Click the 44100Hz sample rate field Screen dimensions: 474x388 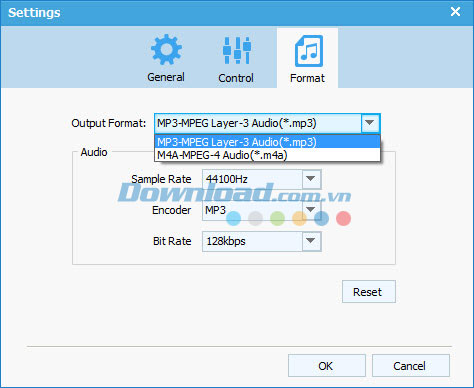pyautogui.click(x=262, y=179)
